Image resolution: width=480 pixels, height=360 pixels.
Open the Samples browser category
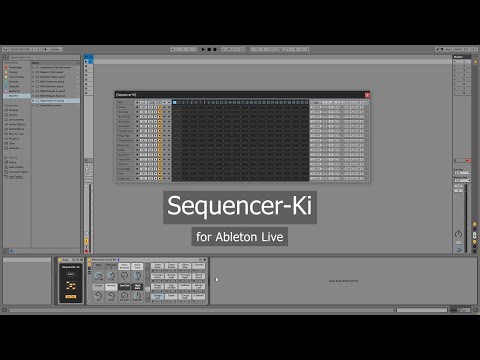click(13, 148)
